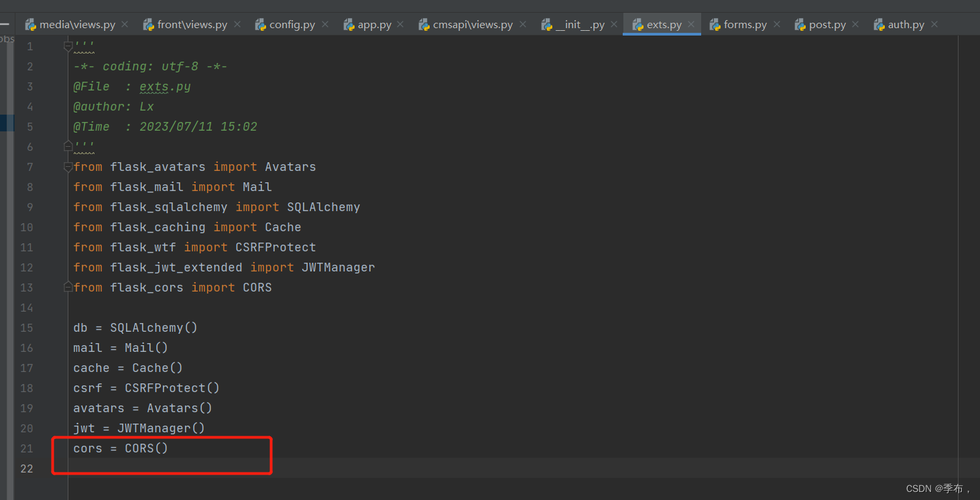Screen dimensions: 980x500
Task: Click the '-*- coding: utf-8 -*-' comment
Action: 151,66
